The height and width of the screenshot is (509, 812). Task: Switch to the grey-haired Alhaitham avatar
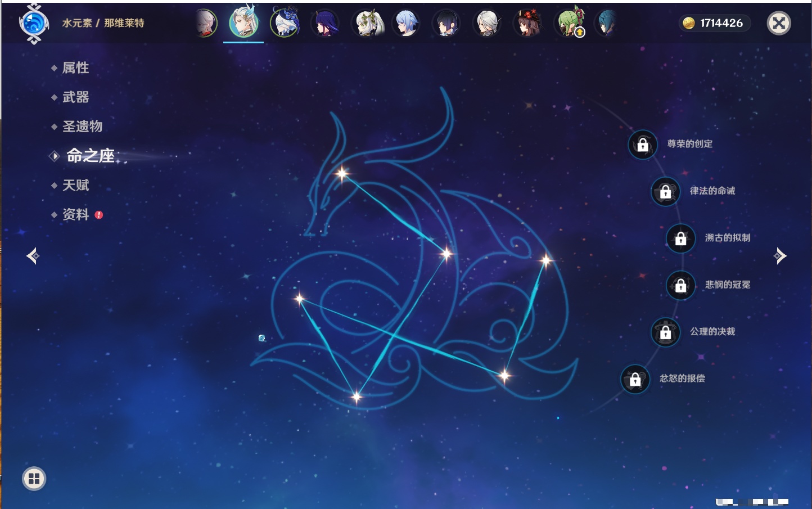point(487,23)
